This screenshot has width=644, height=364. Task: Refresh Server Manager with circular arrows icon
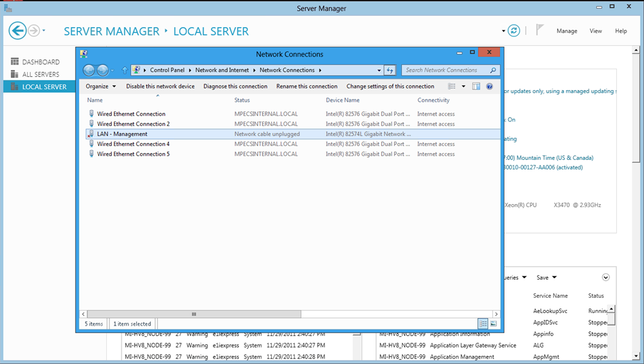click(x=514, y=30)
